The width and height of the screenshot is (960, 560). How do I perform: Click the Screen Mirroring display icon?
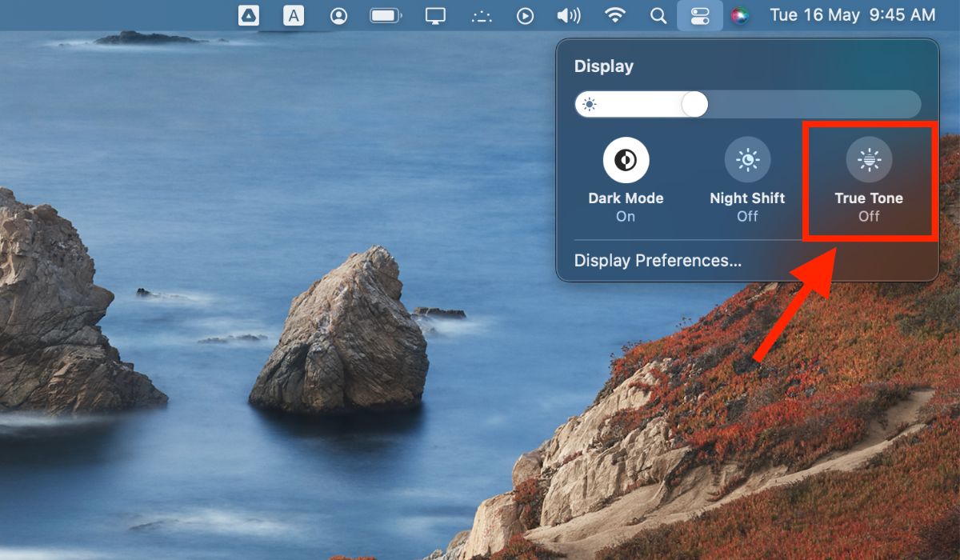tap(435, 15)
